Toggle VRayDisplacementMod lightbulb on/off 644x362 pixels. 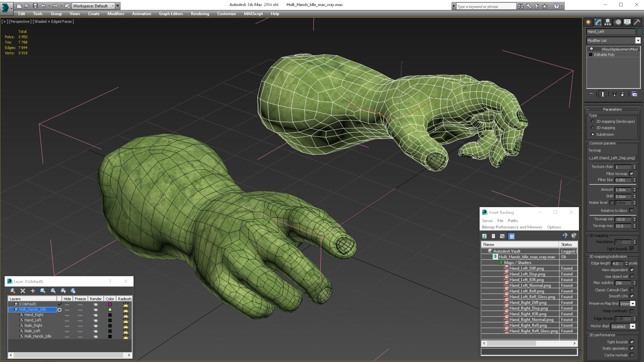[591, 49]
